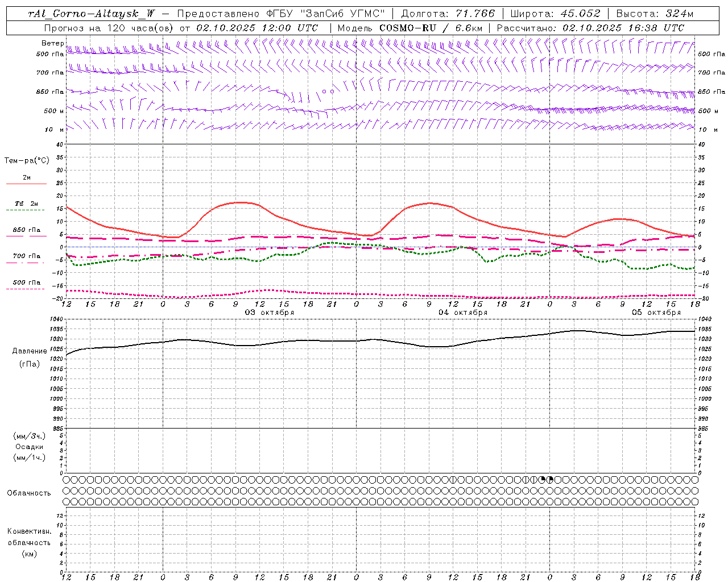The height and width of the screenshot is (582, 728).
Task: Select the latitude value Широта: 45.052
Action: click(x=555, y=14)
